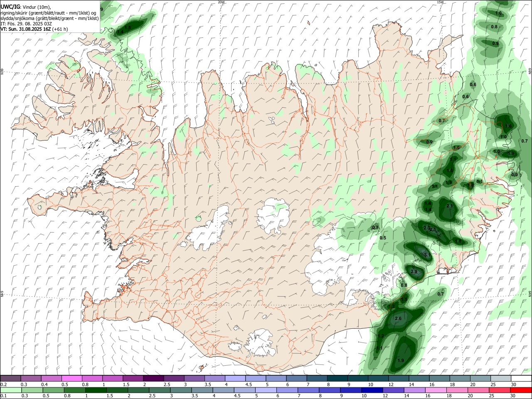Click the '0.2' label in the upper legend
The image size is (532, 399).
(x=4, y=384)
